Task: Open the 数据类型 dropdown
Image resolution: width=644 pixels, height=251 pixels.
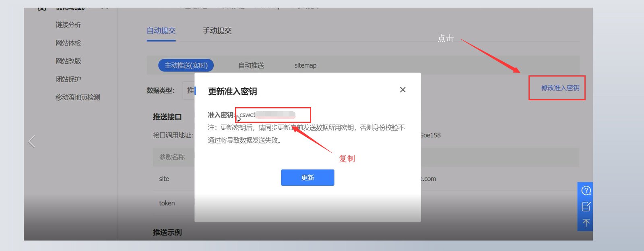Action: (x=189, y=91)
